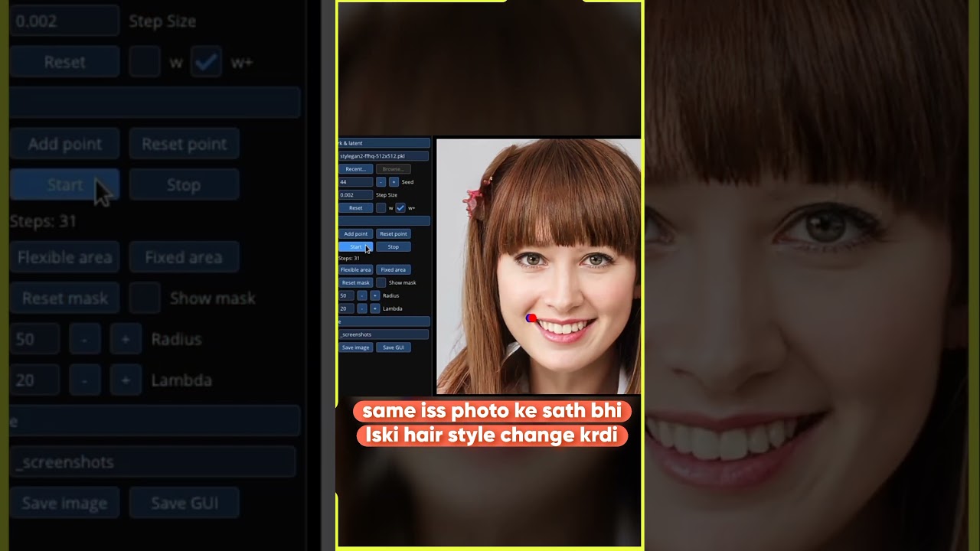The width and height of the screenshot is (980, 551).
Task: Click the Save image button
Action: click(x=355, y=347)
